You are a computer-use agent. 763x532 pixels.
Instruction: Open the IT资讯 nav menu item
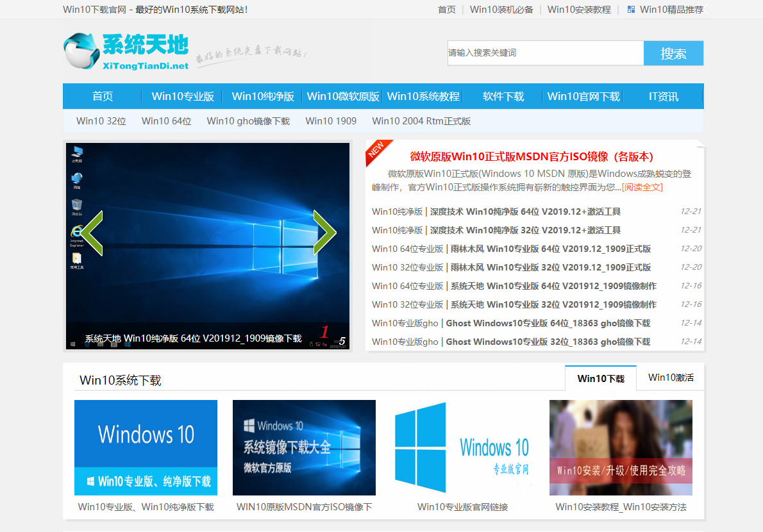(x=663, y=96)
